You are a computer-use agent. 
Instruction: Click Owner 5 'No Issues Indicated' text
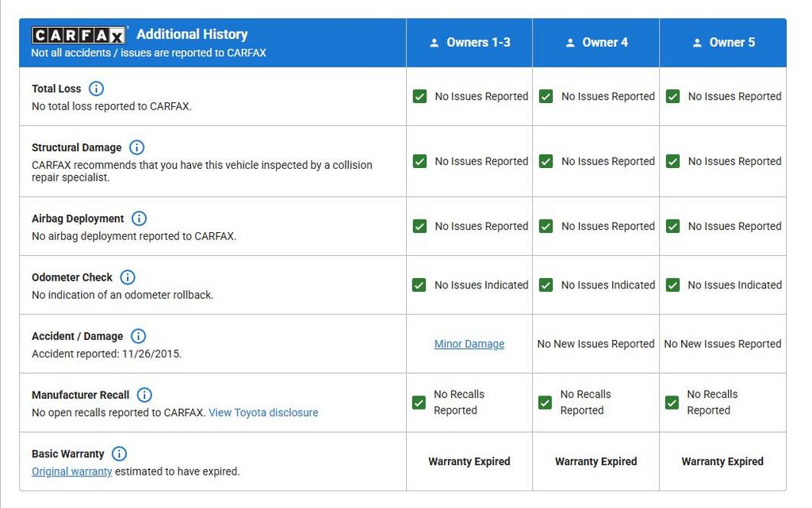735,285
